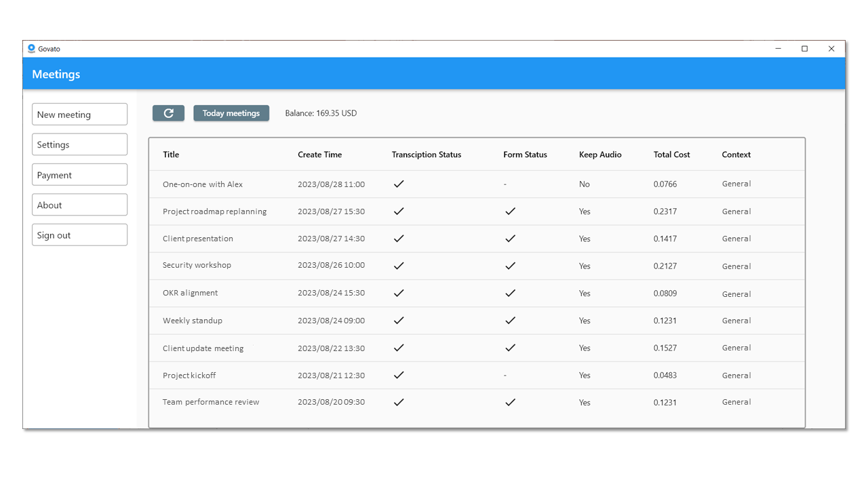This screenshot has width=868, height=488.
Task: Click the Balance: 169.35 USD text
Action: pyautogui.click(x=321, y=113)
